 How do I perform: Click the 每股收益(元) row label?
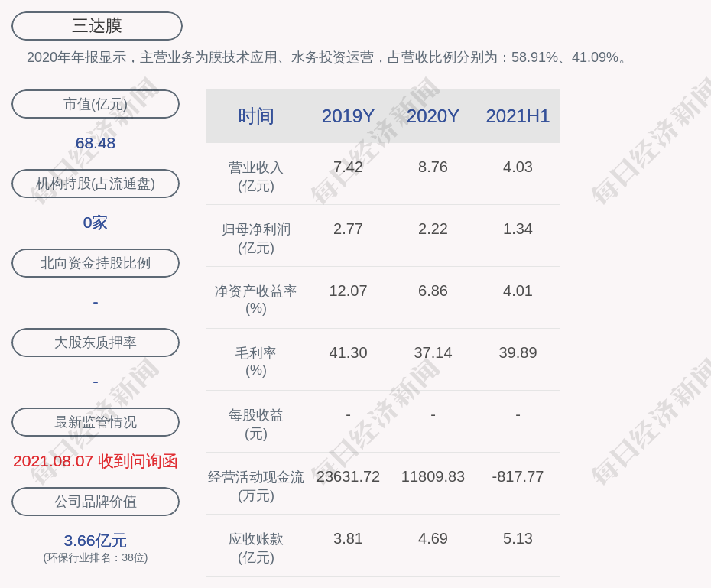click(256, 424)
